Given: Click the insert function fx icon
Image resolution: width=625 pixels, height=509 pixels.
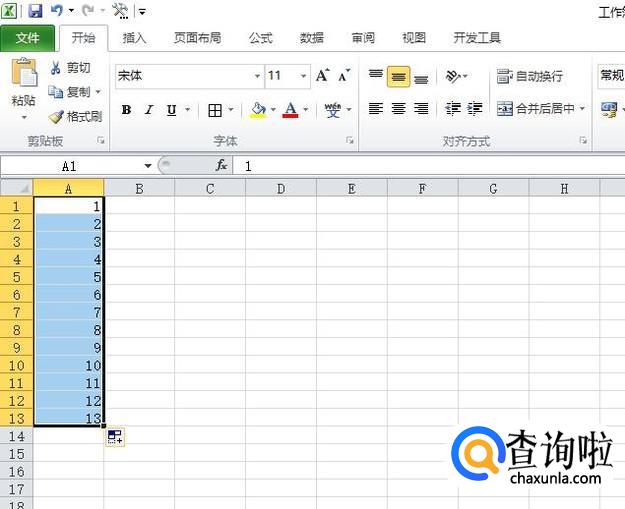Looking at the screenshot, I should tap(221, 166).
